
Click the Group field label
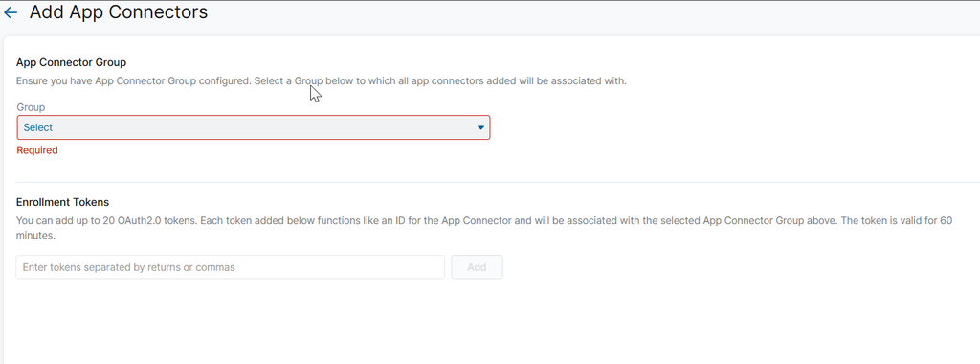[x=31, y=107]
